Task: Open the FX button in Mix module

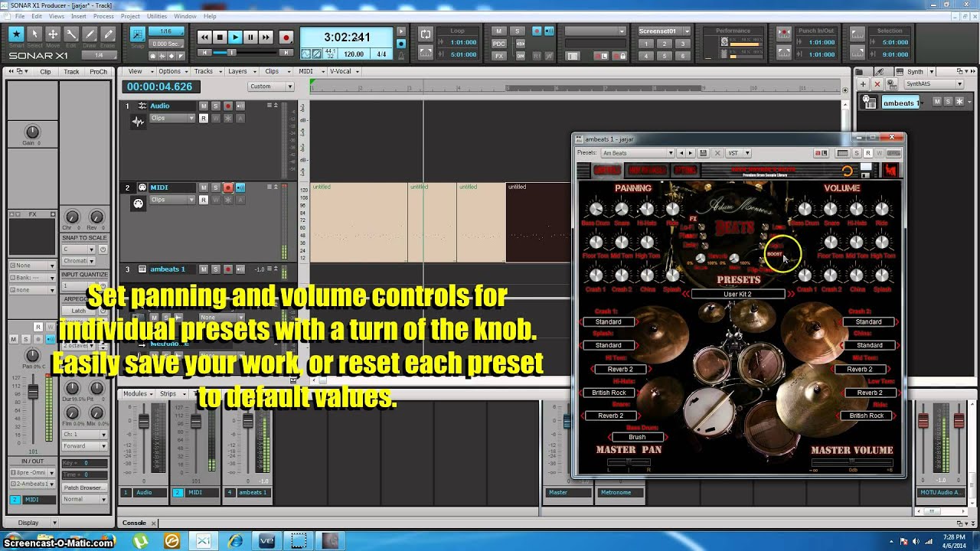Action: click(499, 55)
